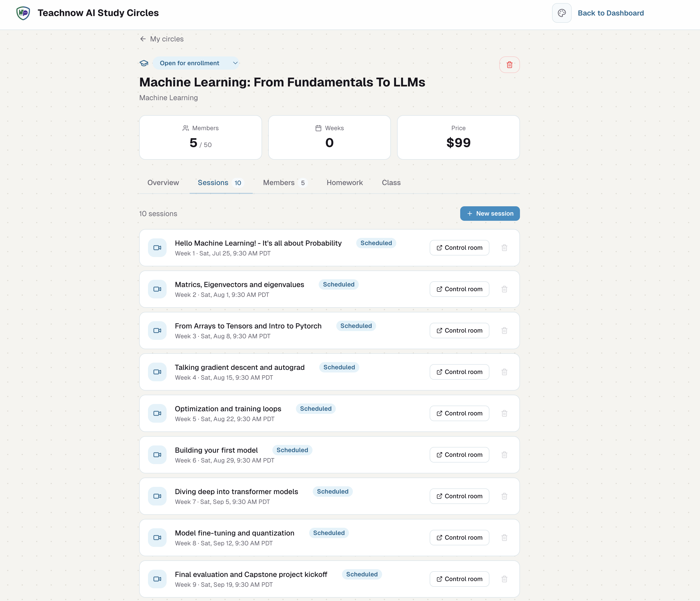Image resolution: width=700 pixels, height=601 pixels.
Task: Remove the Final evaluation and Capstone session
Action: pos(504,579)
